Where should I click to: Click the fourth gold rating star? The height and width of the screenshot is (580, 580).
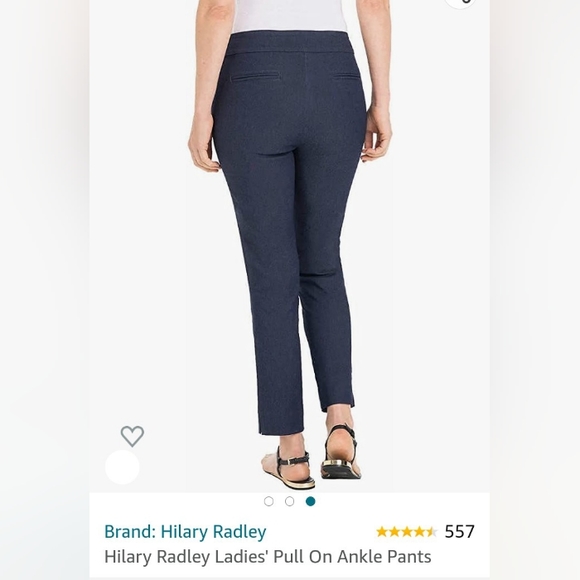(x=419, y=532)
